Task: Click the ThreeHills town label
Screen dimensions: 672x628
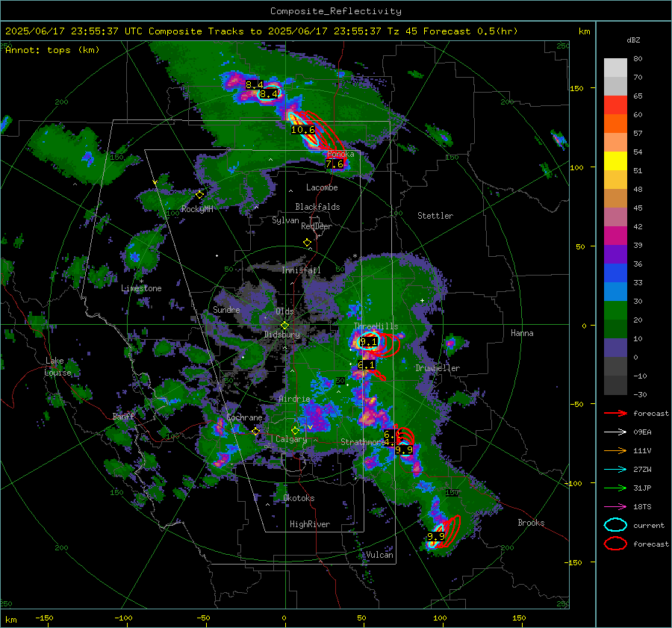Action: (376, 326)
